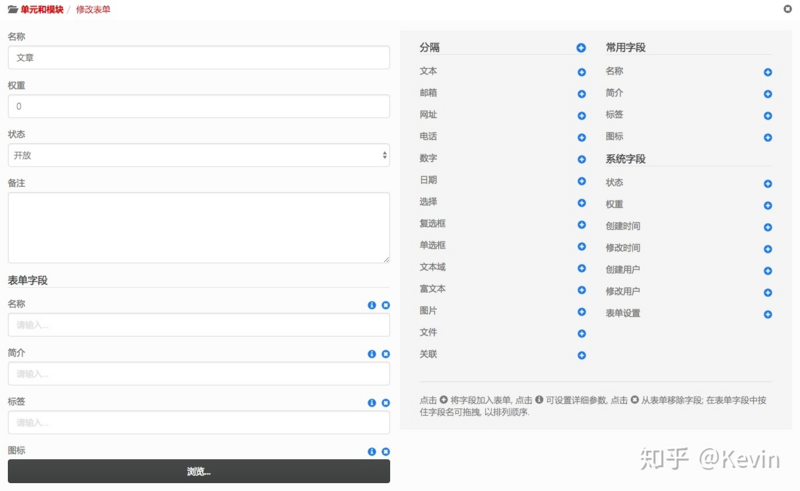The width and height of the screenshot is (800, 491).
Task: Add system field 权重 via plus icon
Action: 768,205
